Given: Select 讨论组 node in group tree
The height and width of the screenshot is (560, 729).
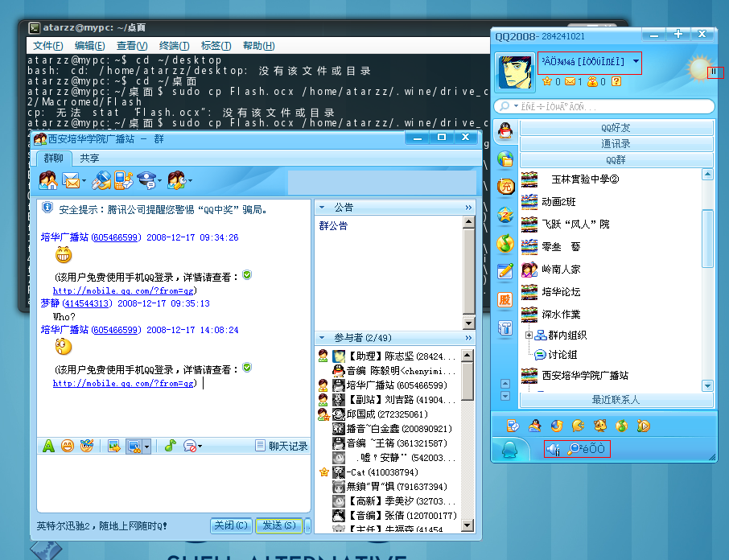Looking at the screenshot, I should (x=557, y=355).
